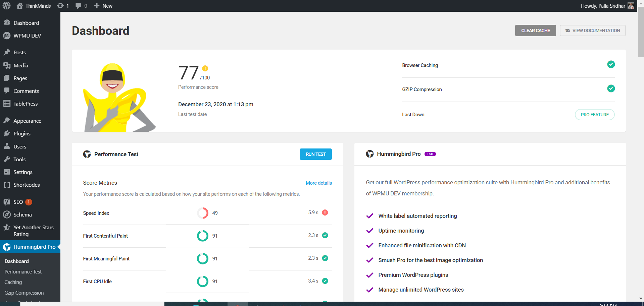Click the Schema compass icon
The width and height of the screenshot is (644, 306).
7,215
